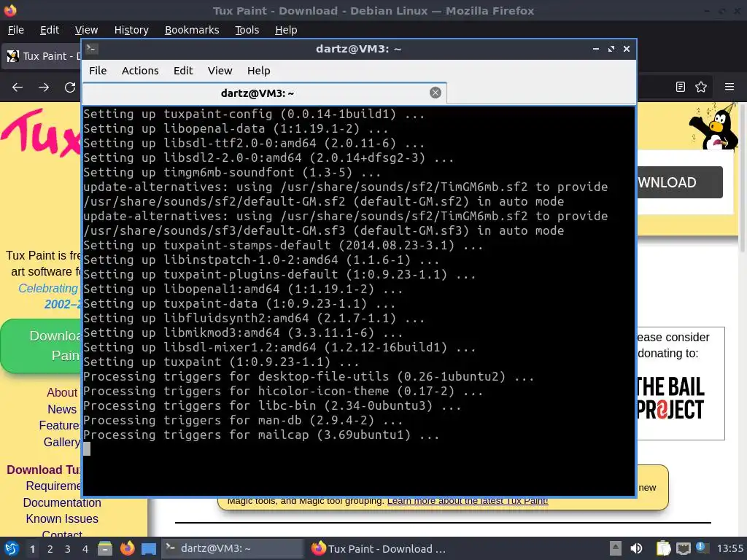Select the Tux Paint Firefox tab
747x560 pixels.
click(42, 56)
